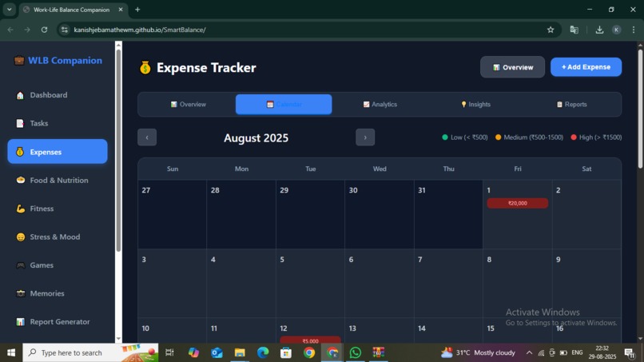Open Dashboard in sidebar
This screenshot has height=362, width=644.
pos(58,95)
